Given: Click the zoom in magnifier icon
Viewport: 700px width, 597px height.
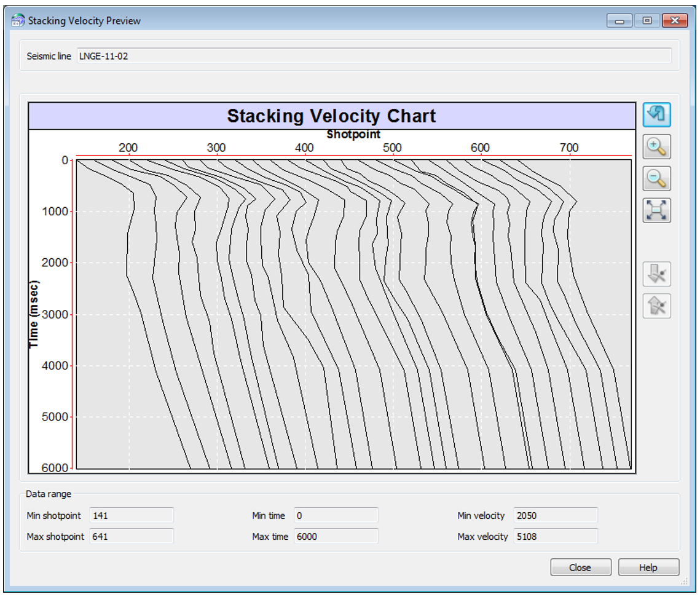Looking at the screenshot, I should [x=656, y=146].
